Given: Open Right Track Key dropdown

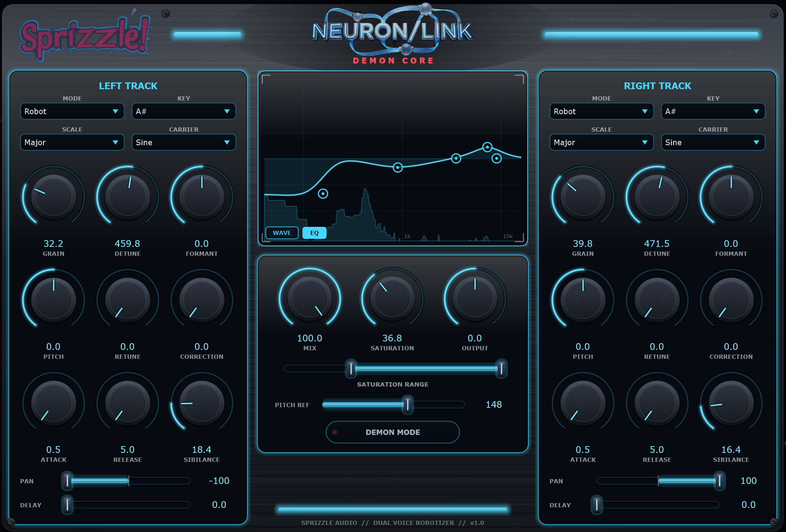Looking at the screenshot, I should 713,111.
